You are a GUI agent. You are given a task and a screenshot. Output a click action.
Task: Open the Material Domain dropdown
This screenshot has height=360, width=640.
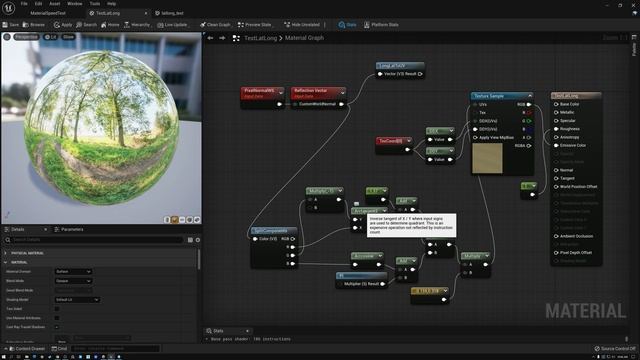(73, 271)
